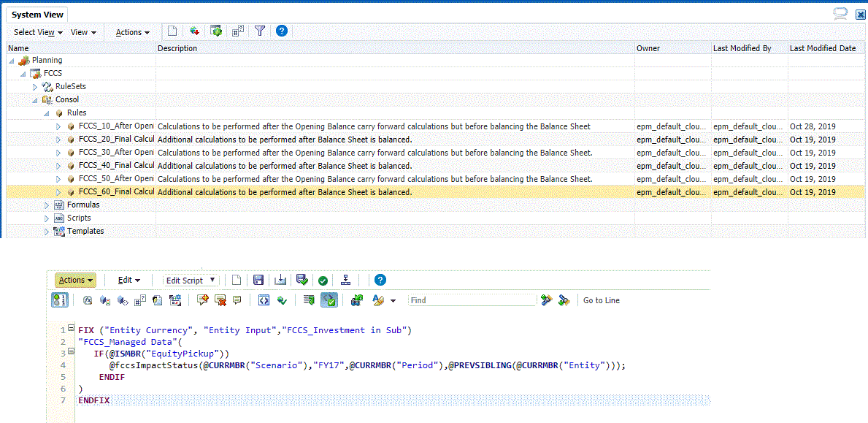
Task: Expand the FCCS_10_After Opening rule
Action: click(x=58, y=127)
